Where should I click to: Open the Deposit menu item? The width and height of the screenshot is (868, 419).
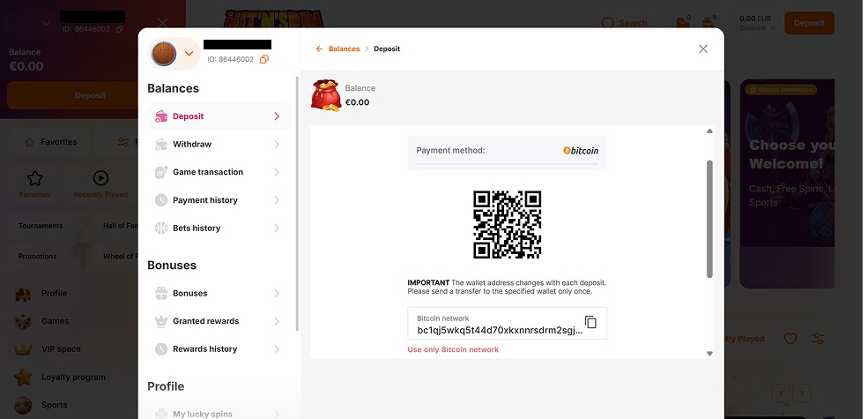click(x=219, y=116)
